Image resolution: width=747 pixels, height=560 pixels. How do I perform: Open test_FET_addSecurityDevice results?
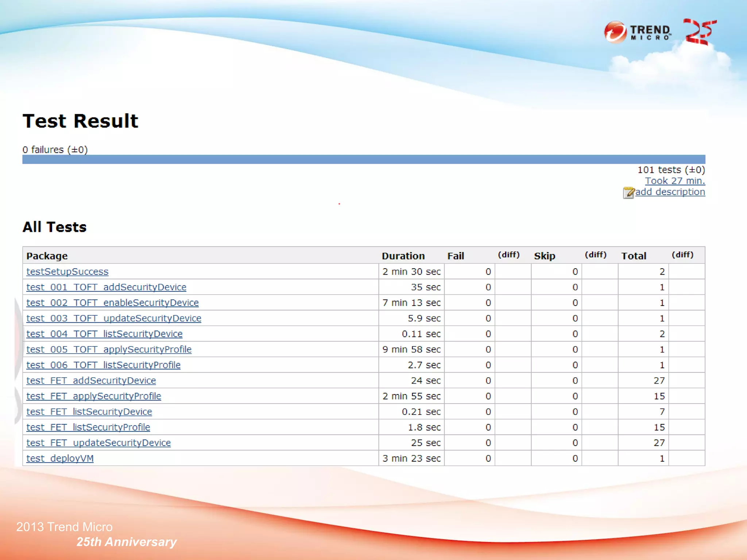point(91,381)
